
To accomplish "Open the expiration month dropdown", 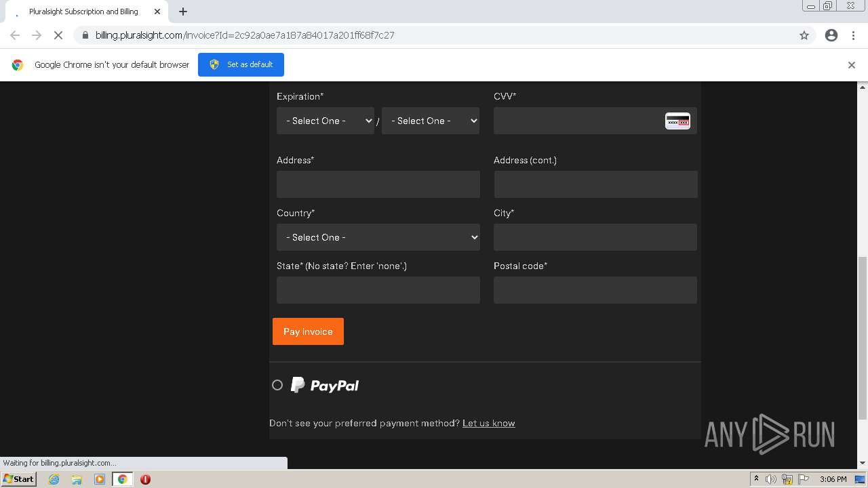I will [x=325, y=121].
